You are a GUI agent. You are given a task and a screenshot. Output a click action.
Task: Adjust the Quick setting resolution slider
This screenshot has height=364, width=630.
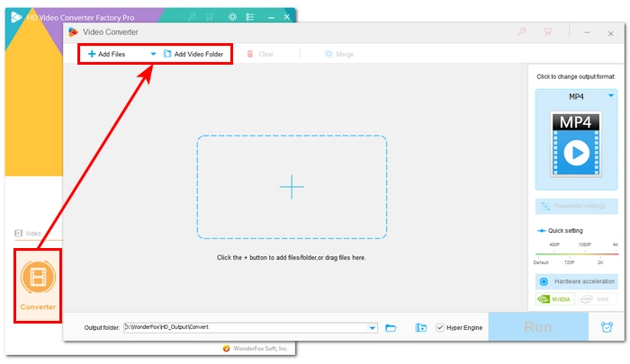point(577,254)
